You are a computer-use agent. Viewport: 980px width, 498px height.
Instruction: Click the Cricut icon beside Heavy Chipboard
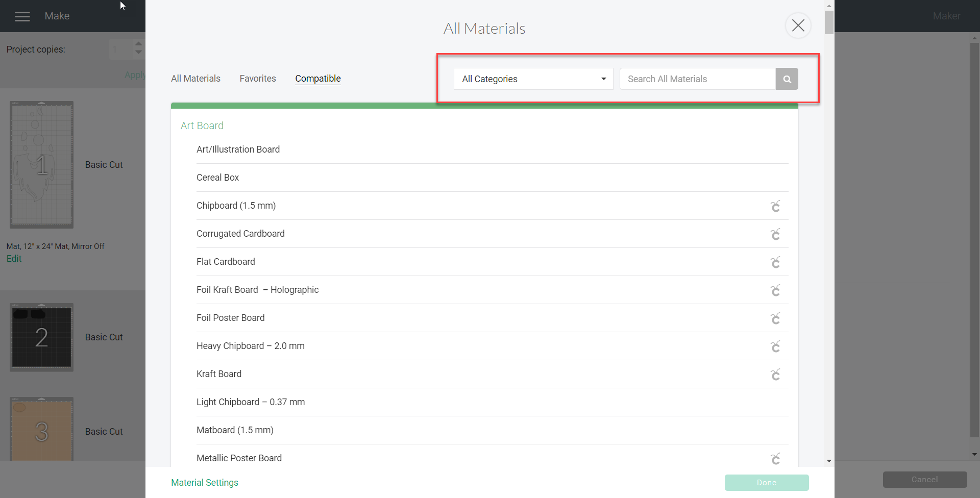775,346
